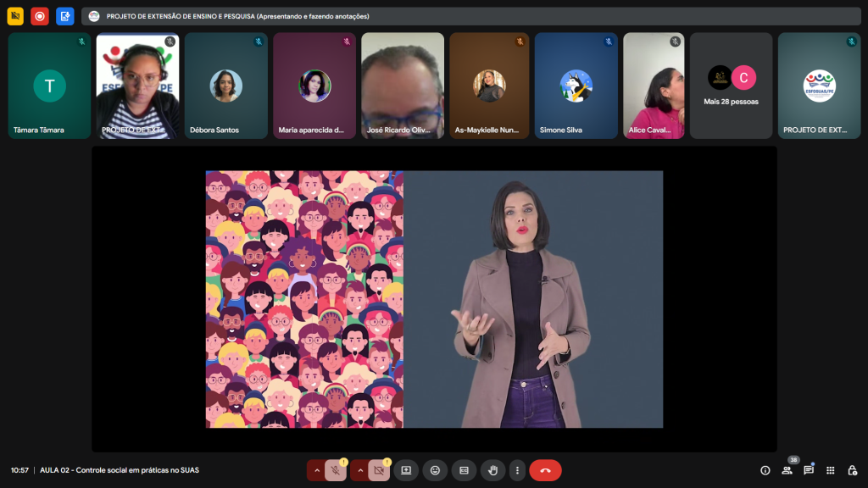
Task: Open the emoji reactions icon
Action: 435,470
